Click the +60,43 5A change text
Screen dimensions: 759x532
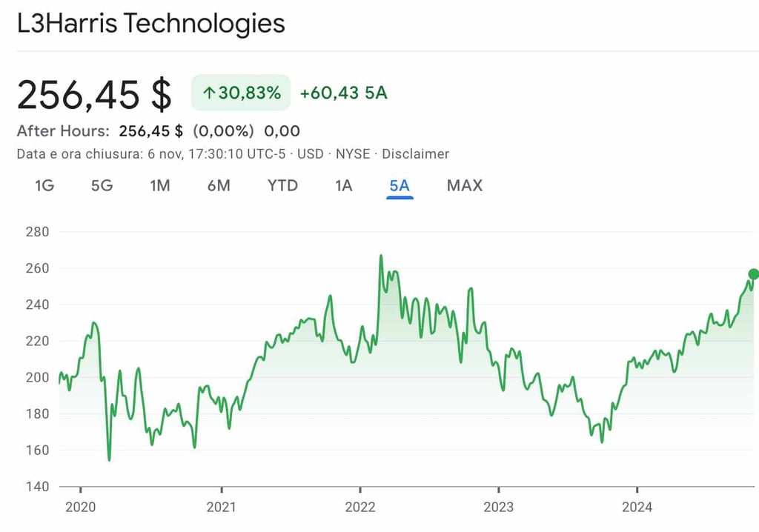(343, 93)
